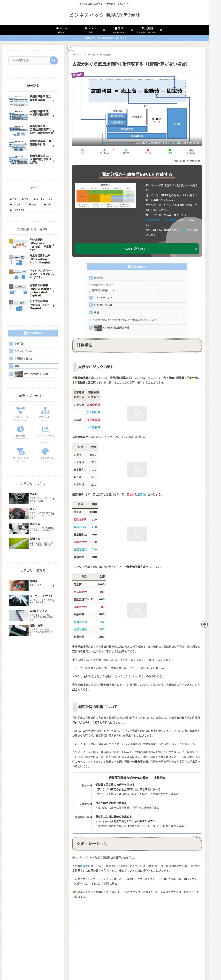
Task: Click the search magnifier button
Action: [53, 60]
